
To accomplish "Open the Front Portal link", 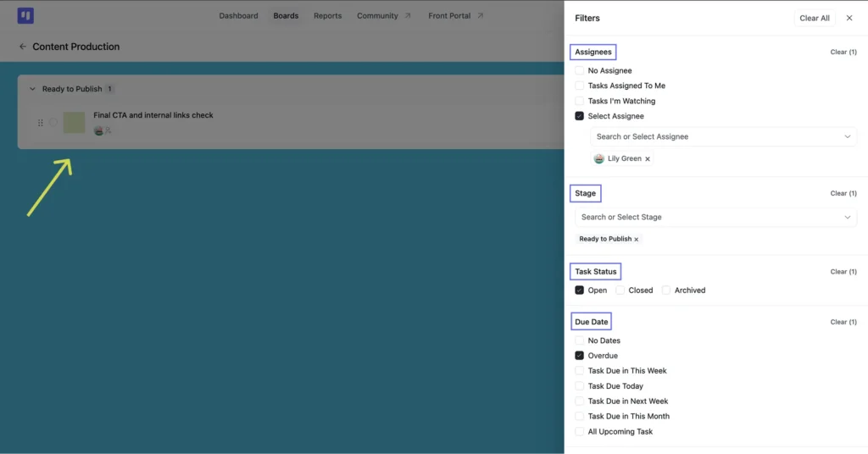I will point(449,15).
